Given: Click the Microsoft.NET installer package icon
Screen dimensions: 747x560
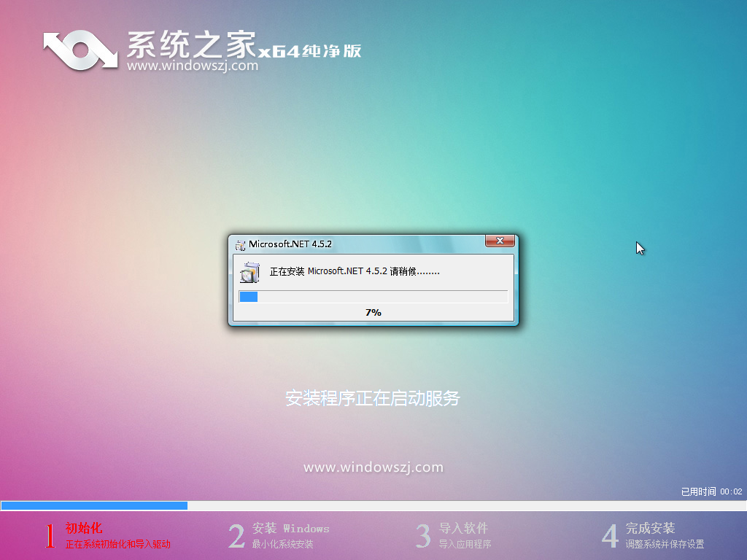Looking at the screenshot, I should coord(250,272).
